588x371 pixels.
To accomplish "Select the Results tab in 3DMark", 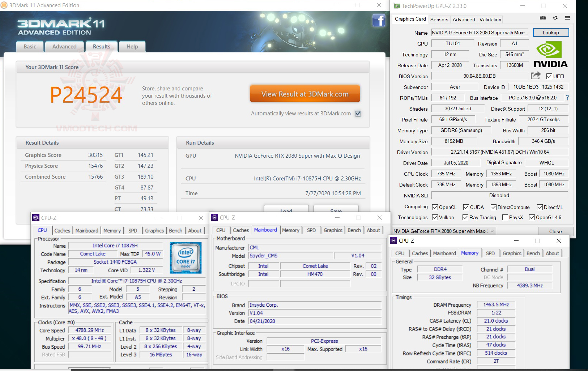I will [102, 47].
